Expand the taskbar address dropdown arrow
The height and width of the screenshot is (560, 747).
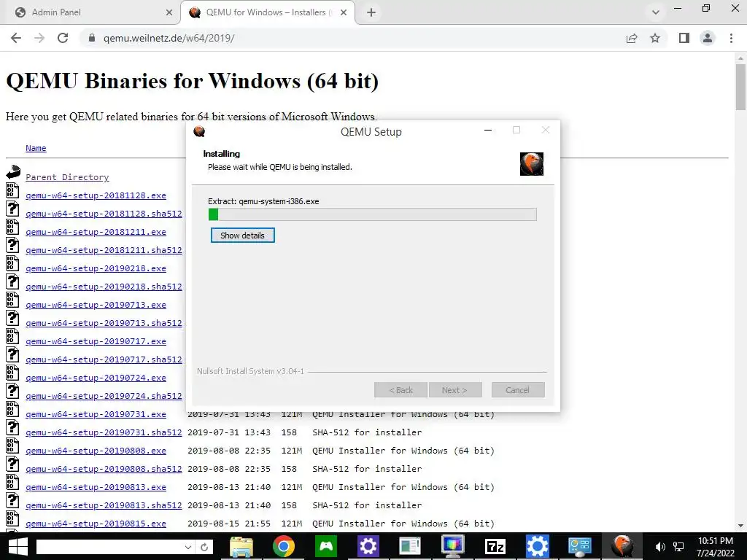coord(188,547)
